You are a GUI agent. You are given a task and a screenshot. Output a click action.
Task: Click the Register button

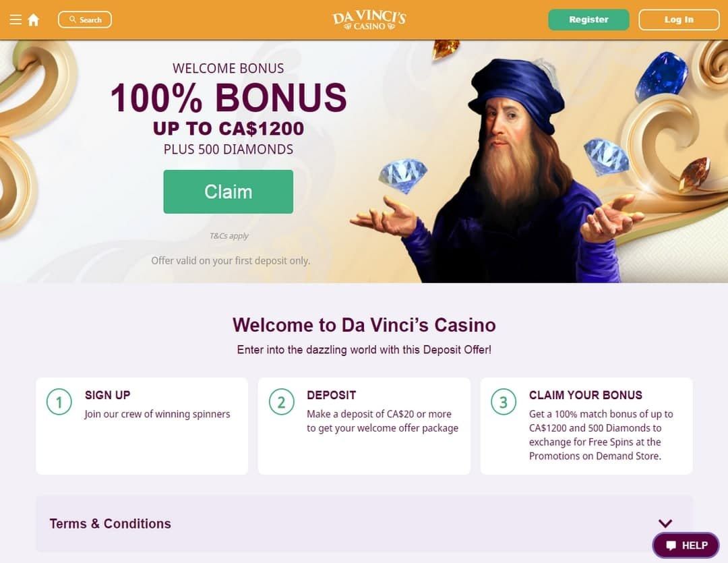click(x=588, y=20)
